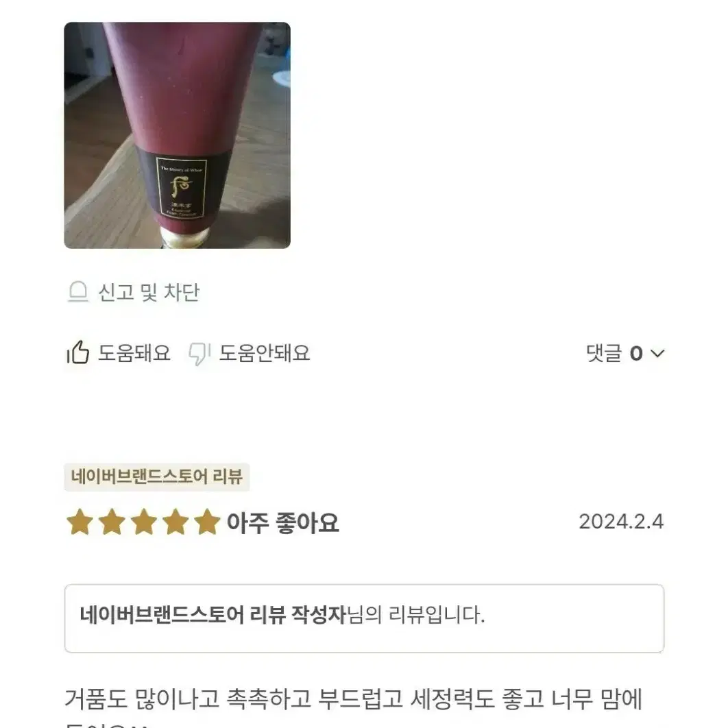Click the report bell icon

click(x=78, y=292)
